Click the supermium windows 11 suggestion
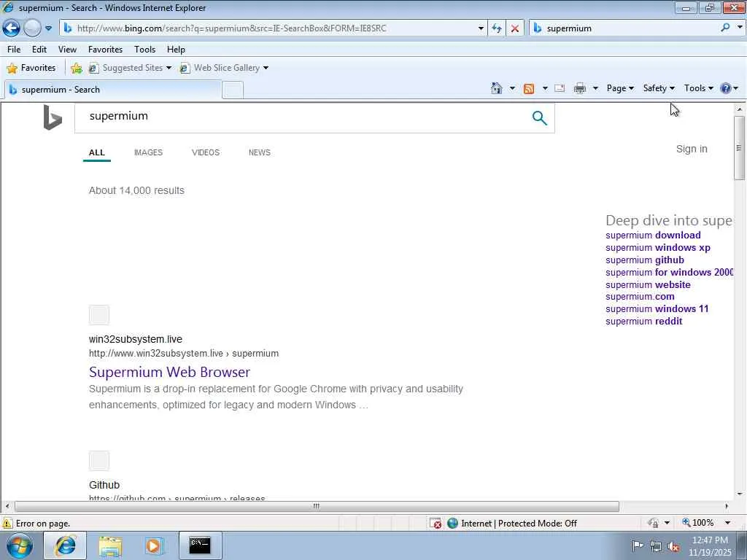 click(x=657, y=308)
